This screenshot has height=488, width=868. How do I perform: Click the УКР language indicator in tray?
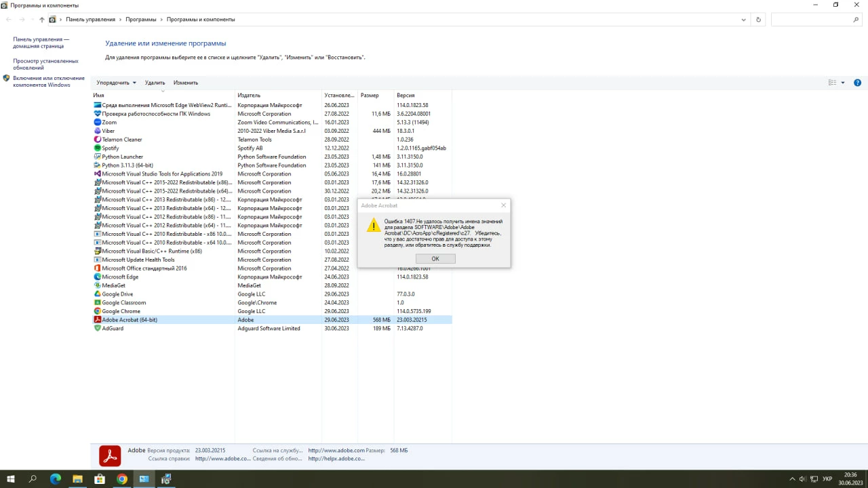tap(827, 479)
